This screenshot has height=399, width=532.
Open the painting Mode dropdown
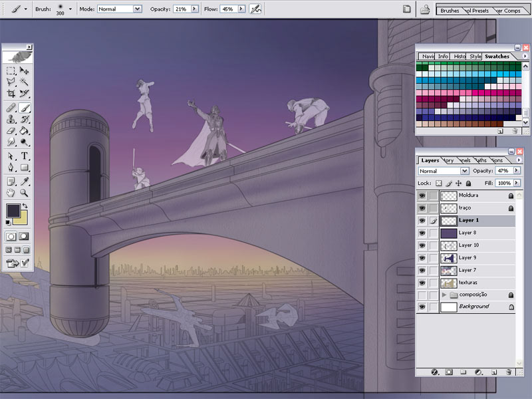click(138, 9)
